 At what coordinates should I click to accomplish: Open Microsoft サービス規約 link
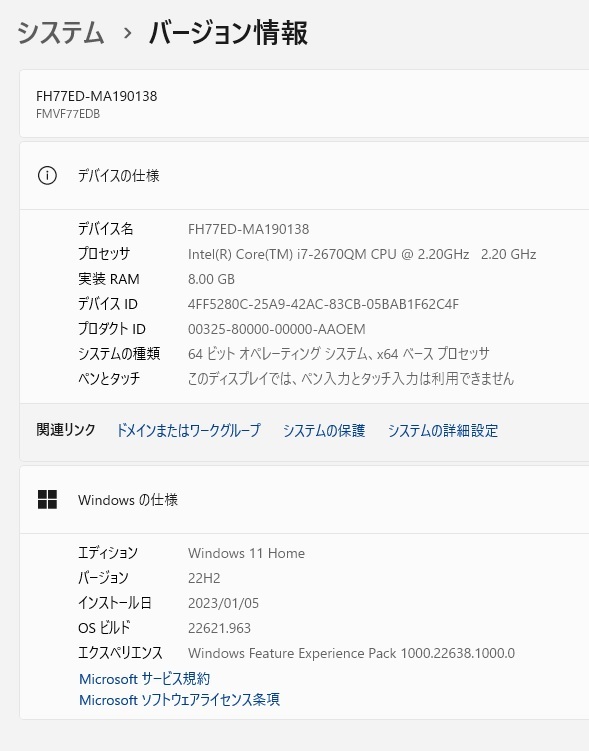(x=144, y=678)
